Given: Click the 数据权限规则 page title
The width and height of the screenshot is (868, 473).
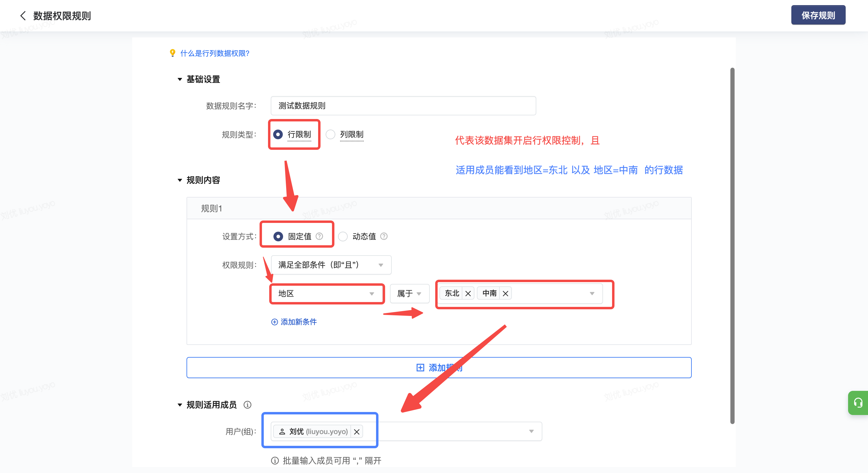Looking at the screenshot, I should (x=62, y=16).
